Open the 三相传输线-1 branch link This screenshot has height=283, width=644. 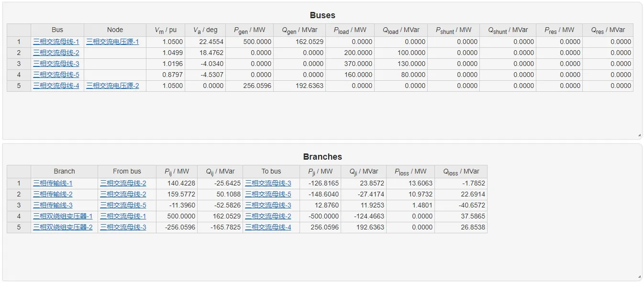point(53,183)
